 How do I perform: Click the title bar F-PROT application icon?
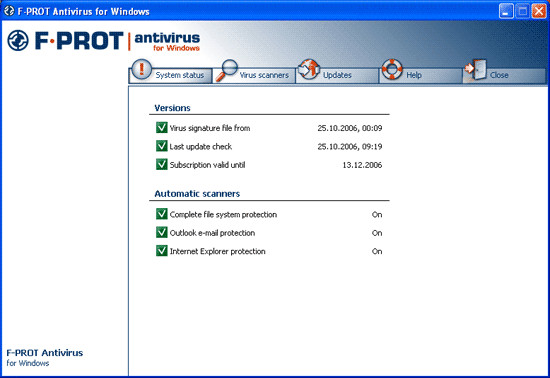click(x=9, y=11)
